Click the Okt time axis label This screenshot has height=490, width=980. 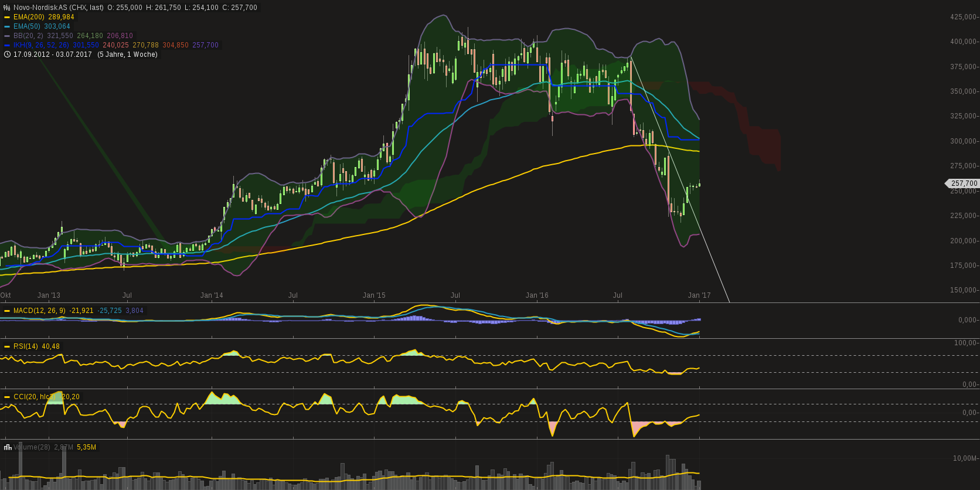pyautogui.click(x=6, y=295)
